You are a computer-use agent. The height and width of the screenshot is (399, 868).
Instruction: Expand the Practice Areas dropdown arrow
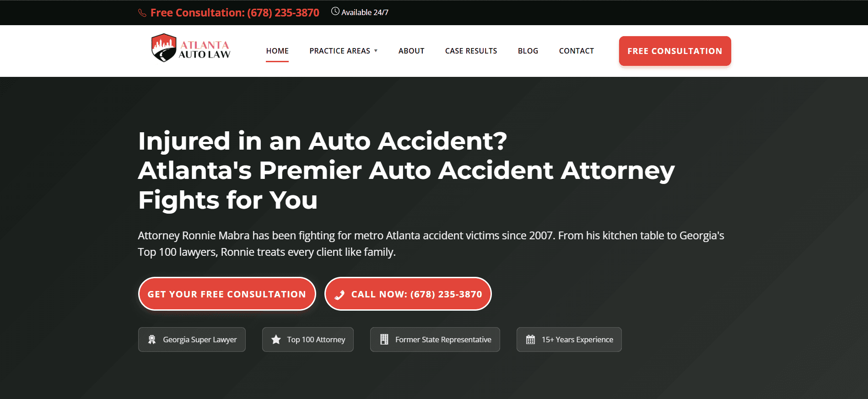(376, 51)
